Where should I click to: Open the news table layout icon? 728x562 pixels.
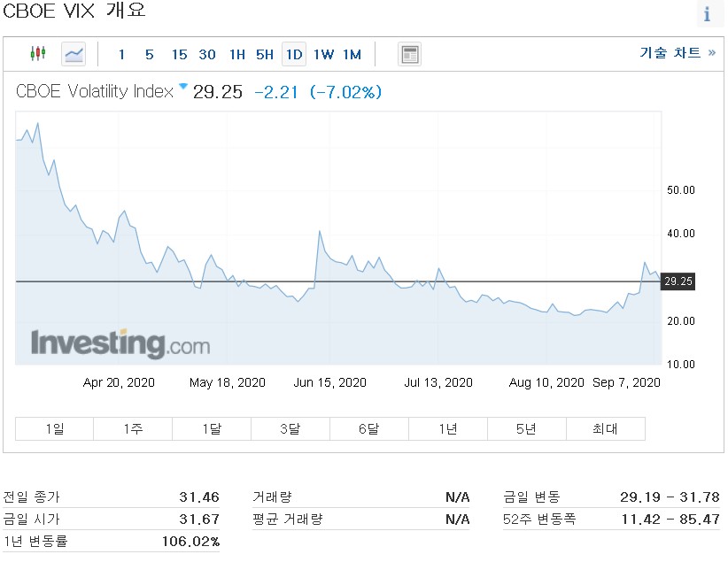point(409,54)
